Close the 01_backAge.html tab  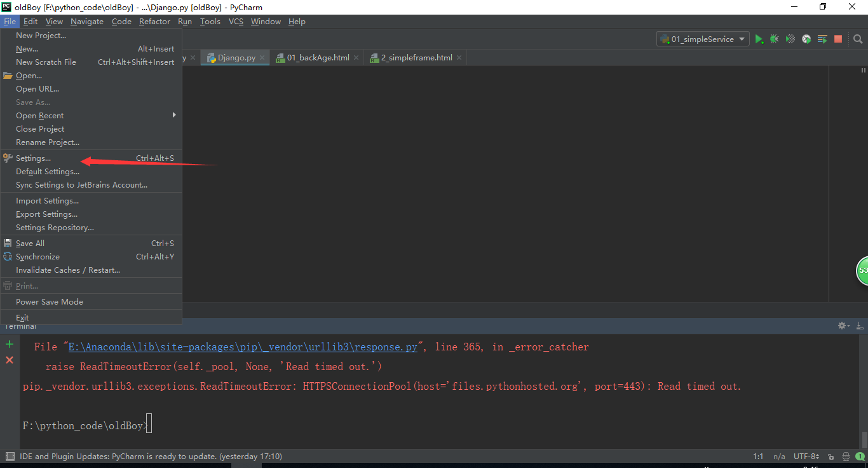(356, 58)
